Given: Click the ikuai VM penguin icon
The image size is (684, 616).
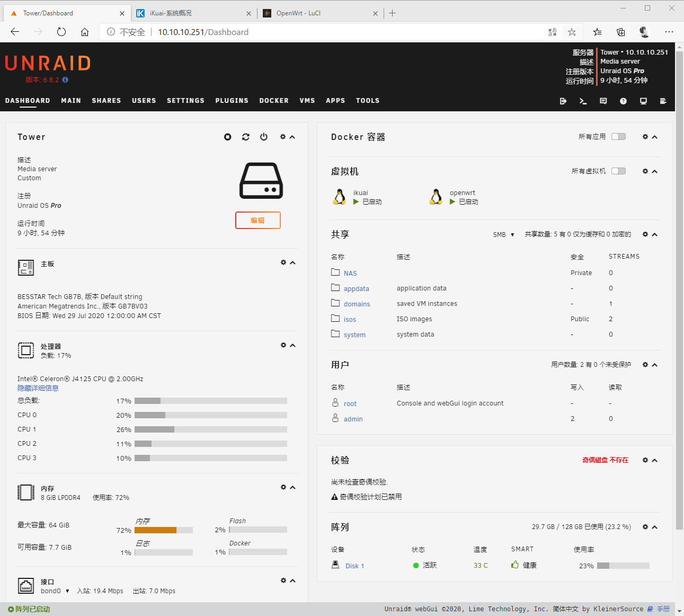Looking at the screenshot, I should click(x=340, y=197).
